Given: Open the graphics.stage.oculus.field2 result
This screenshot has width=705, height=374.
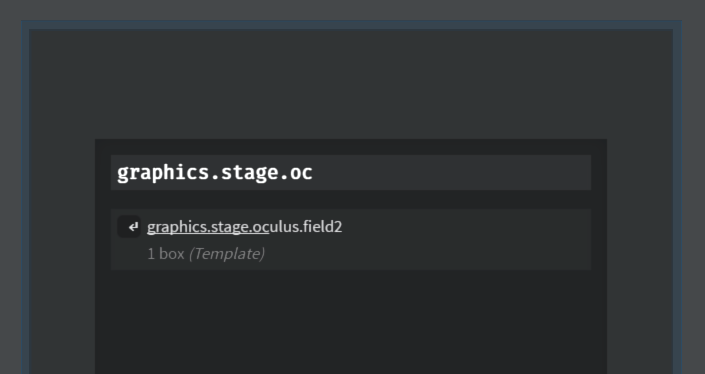Looking at the screenshot, I should 351,240.
